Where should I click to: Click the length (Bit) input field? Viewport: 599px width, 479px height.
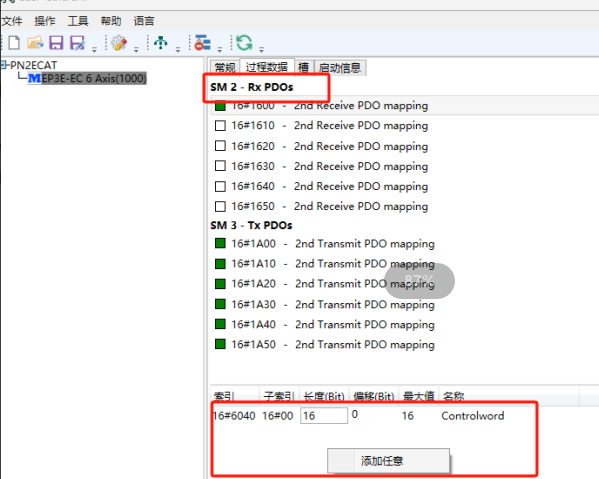coord(324,416)
